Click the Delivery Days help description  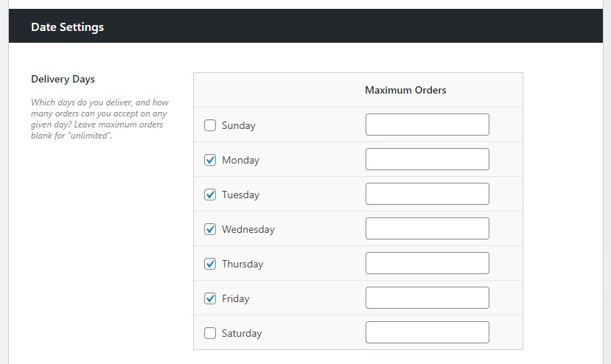click(99, 119)
